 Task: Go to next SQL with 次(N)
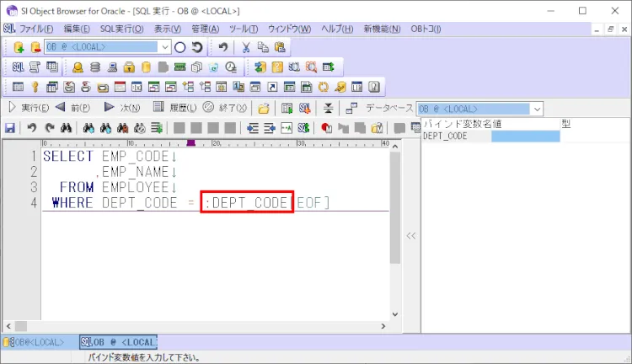[122, 108]
